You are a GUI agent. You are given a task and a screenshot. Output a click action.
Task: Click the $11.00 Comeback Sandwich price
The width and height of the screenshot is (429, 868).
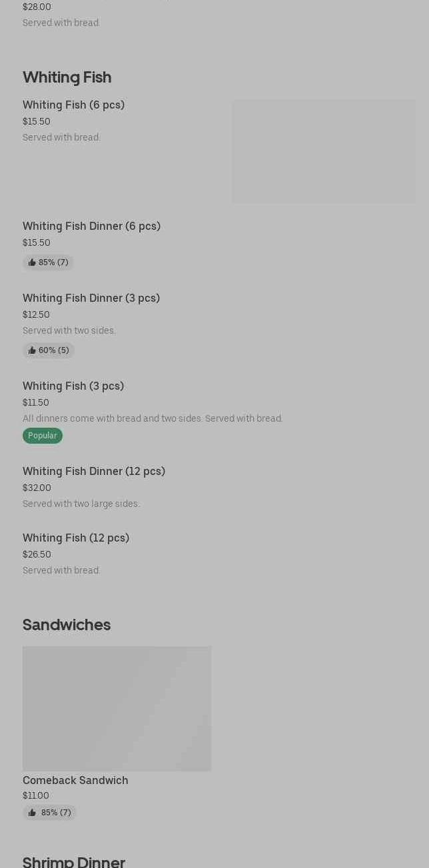[36, 795]
